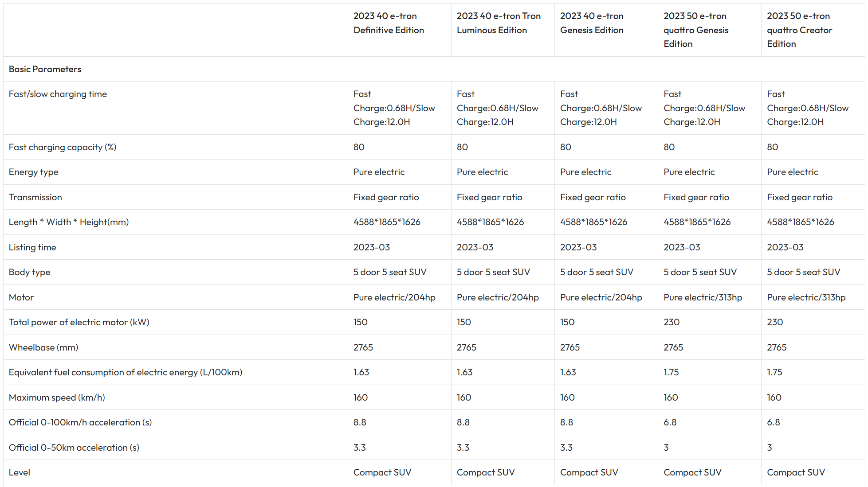Select the Official 0-100km/h acceleration (s) label
Screen dimensions: 868x487
click(x=80, y=422)
